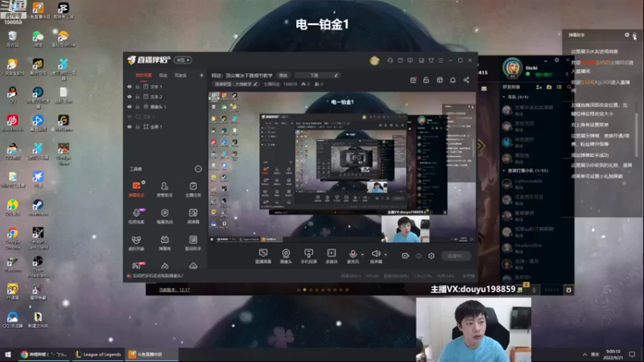Edit the game category 英雄联盟 selector
644x362 pixels.
pyautogui.click(x=235, y=84)
